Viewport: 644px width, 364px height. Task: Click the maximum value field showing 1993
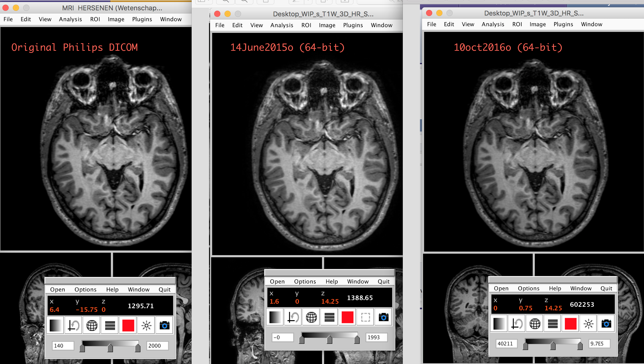coord(376,337)
